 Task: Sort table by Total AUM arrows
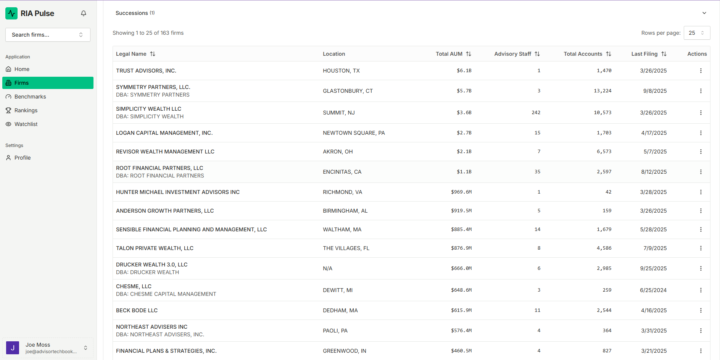468,54
